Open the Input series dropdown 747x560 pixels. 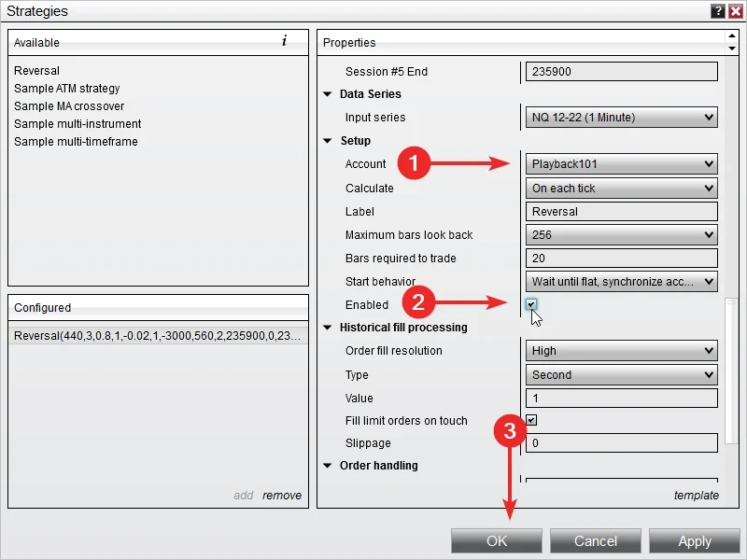point(621,118)
